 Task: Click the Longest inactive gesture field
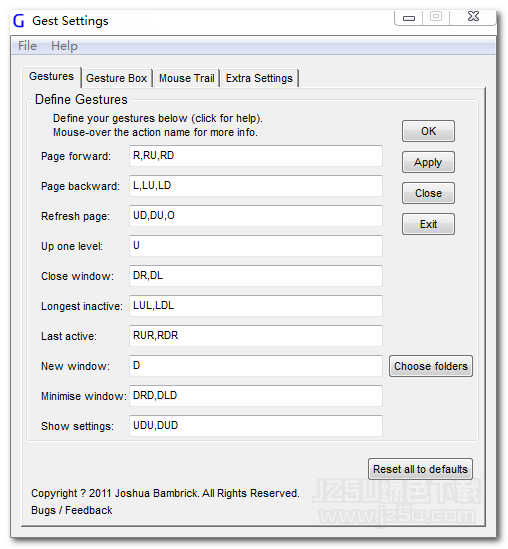pos(256,306)
